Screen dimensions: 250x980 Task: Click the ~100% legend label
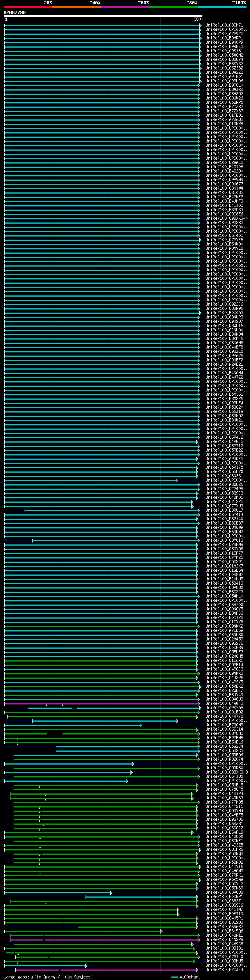[x=239, y=3]
